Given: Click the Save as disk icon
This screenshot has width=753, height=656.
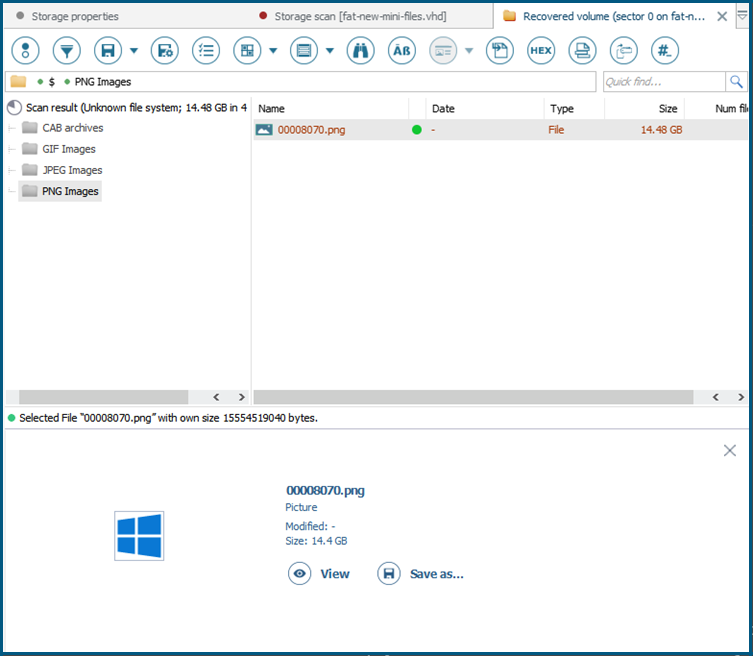Looking at the screenshot, I should [x=389, y=573].
